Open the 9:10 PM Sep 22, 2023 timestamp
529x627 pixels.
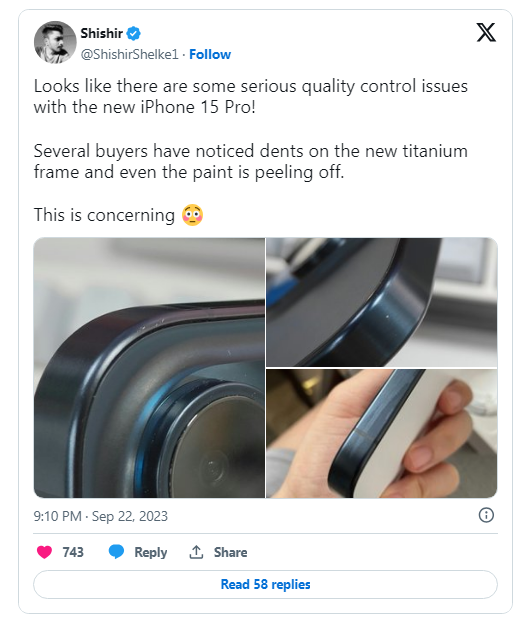101,516
